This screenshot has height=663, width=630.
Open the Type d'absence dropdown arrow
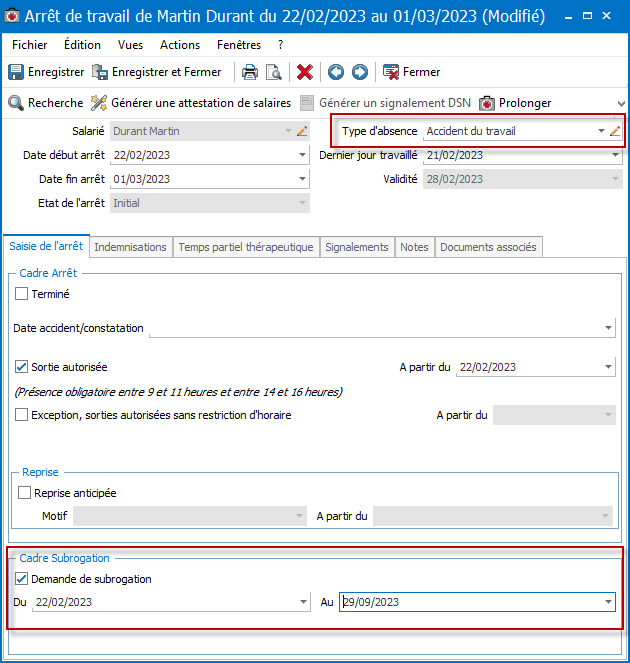point(601,131)
